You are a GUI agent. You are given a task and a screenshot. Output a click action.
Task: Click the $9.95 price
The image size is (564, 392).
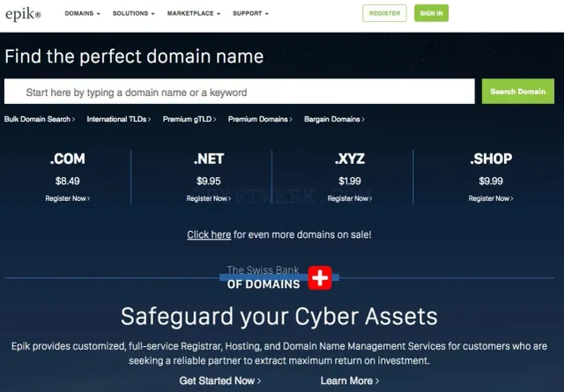[209, 181]
